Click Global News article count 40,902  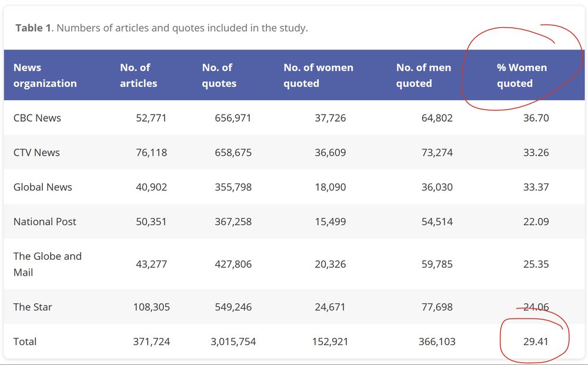151,187
